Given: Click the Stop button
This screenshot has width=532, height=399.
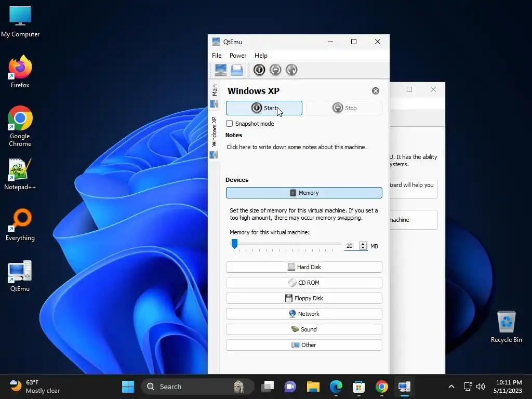Looking at the screenshot, I should [344, 108].
